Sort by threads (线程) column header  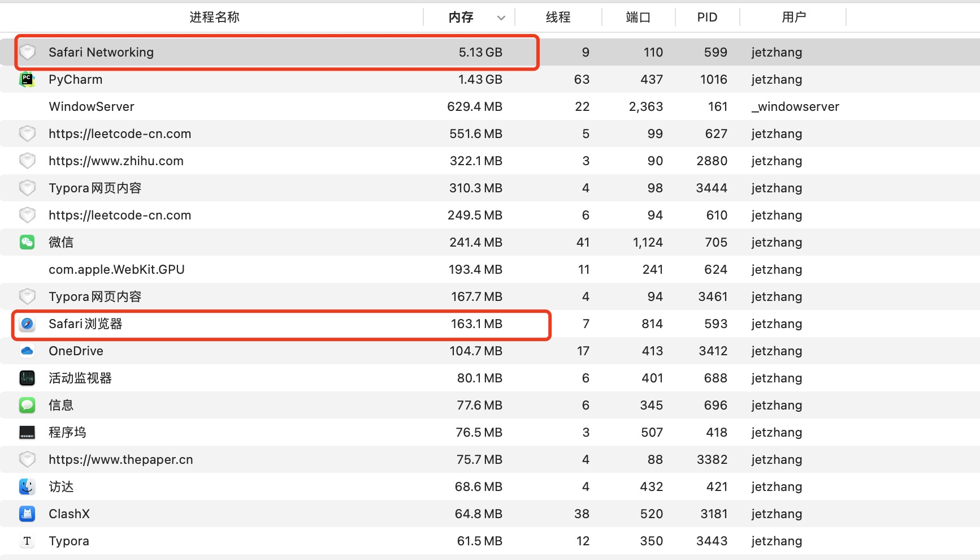coord(558,18)
